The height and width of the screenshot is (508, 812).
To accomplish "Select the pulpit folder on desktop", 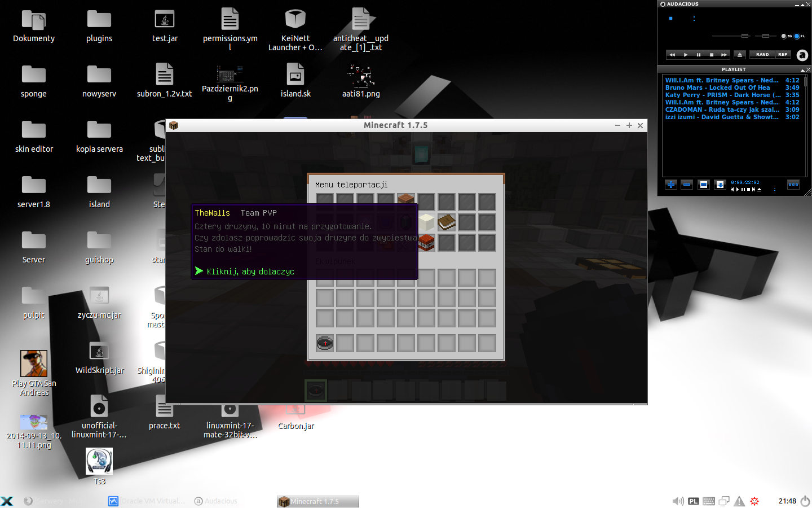I will (34, 303).
